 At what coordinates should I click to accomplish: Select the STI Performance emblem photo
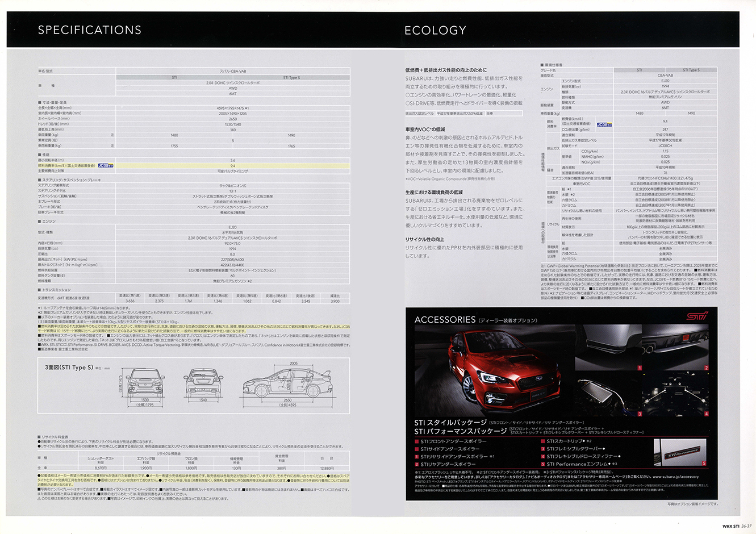pyautogui.click(x=680, y=453)
